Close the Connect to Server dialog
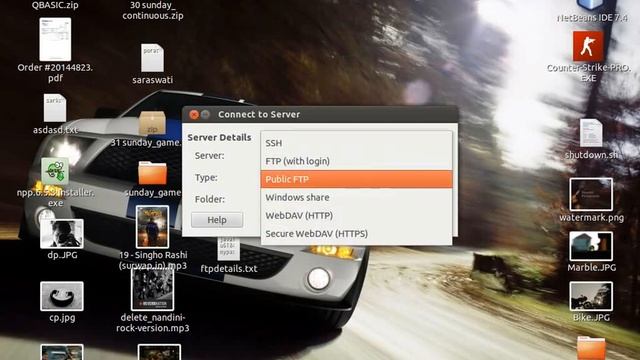The width and height of the screenshot is (640, 360). pos(194,115)
